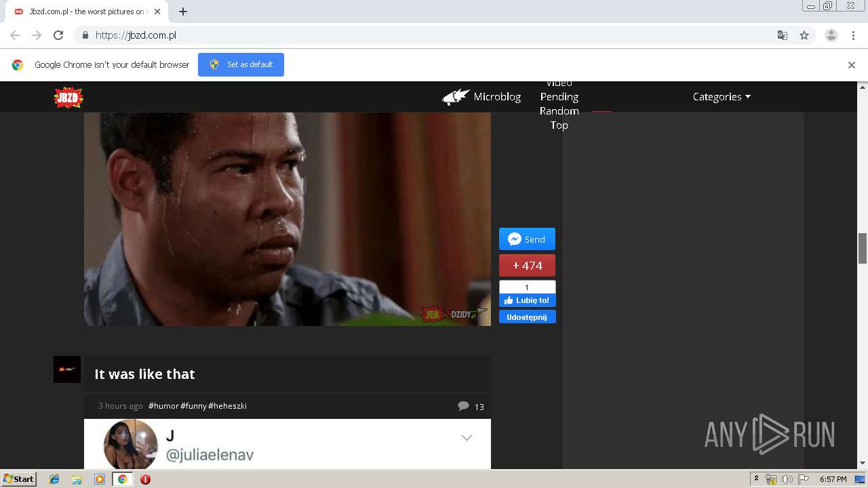Image resolution: width=868 pixels, height=488 pixels.
Task: Select the Jbzd.com.pl browser tab
Action: pos(87,12)
